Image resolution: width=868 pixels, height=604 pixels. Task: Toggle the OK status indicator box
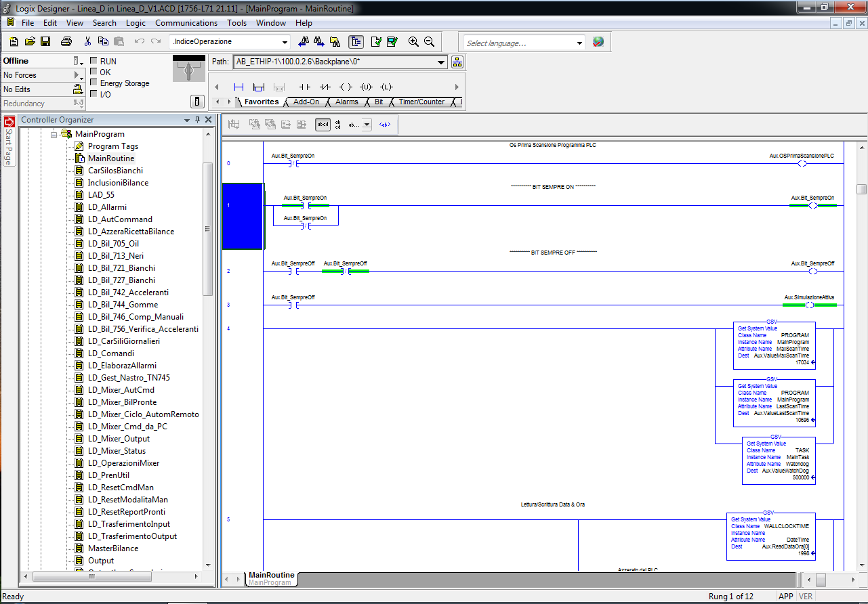click(x=94, y=72)
